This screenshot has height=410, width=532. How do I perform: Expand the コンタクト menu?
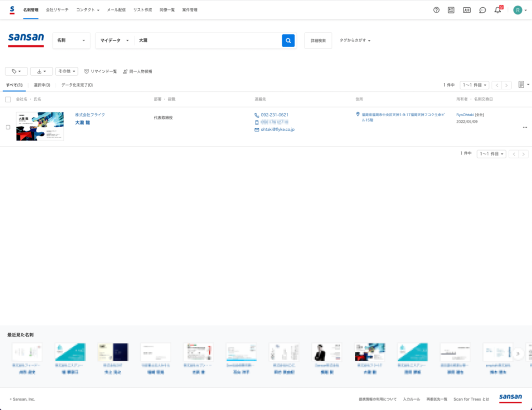(87, 10)
